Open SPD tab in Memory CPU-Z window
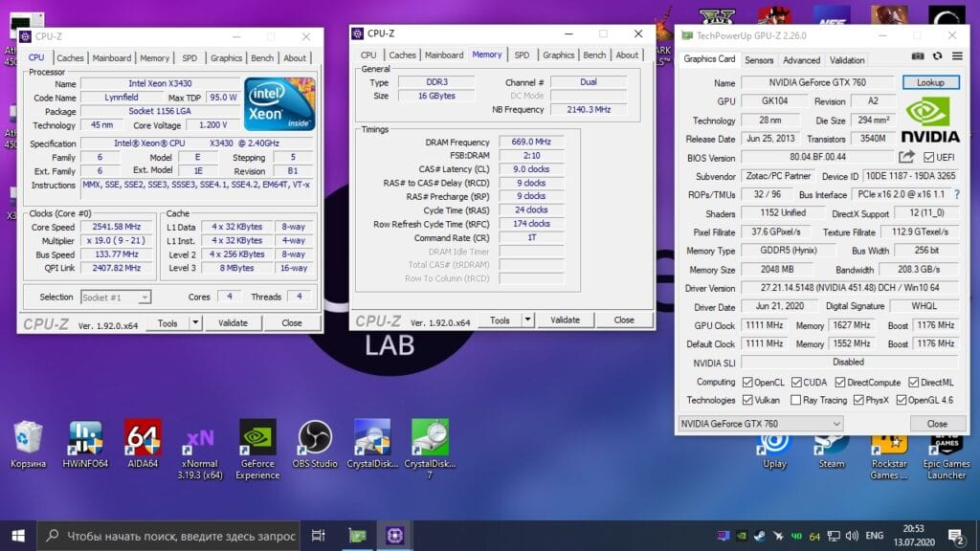Screen dimensions: 980x551 click(522, 55)
